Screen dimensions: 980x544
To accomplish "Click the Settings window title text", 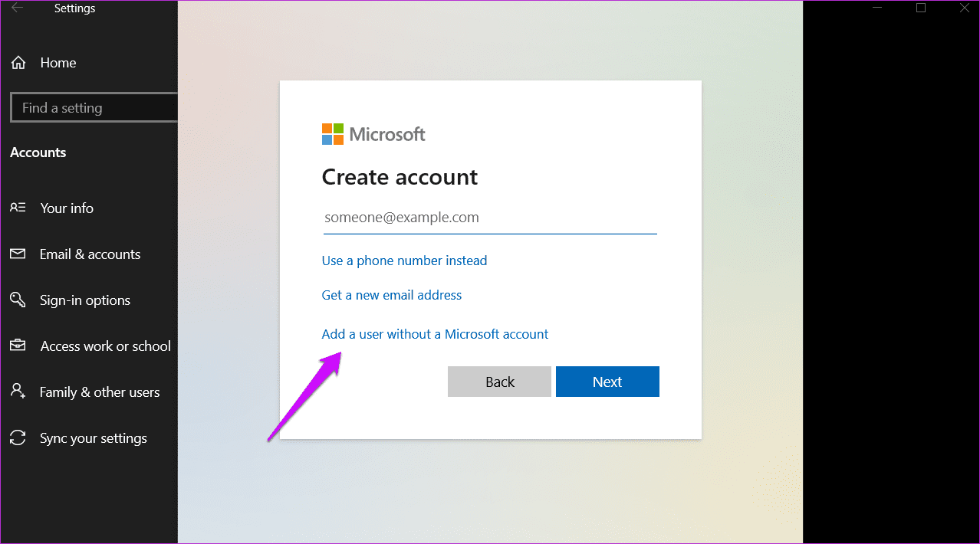I will point(74,8).
